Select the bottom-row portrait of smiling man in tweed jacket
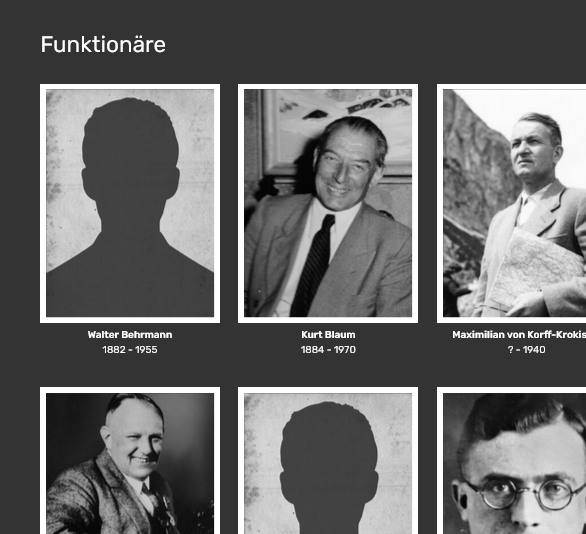 tap(130, 461)
